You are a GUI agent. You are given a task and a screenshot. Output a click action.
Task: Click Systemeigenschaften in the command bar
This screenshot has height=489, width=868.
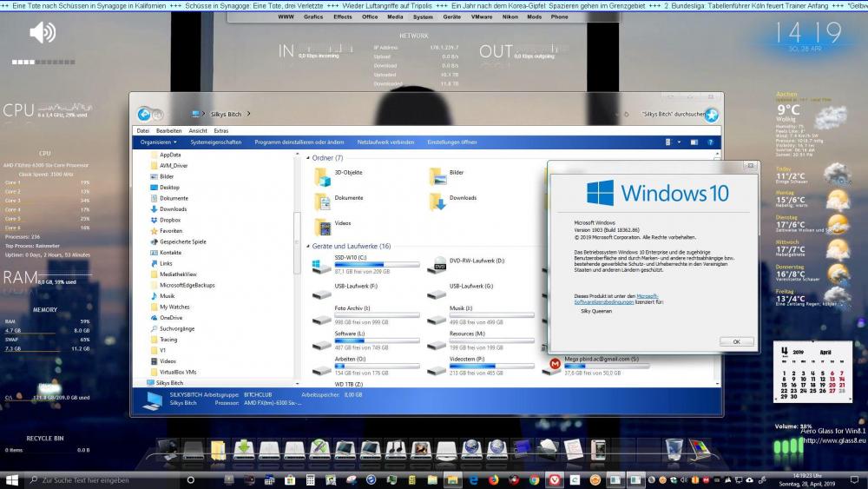click(215, 142)
